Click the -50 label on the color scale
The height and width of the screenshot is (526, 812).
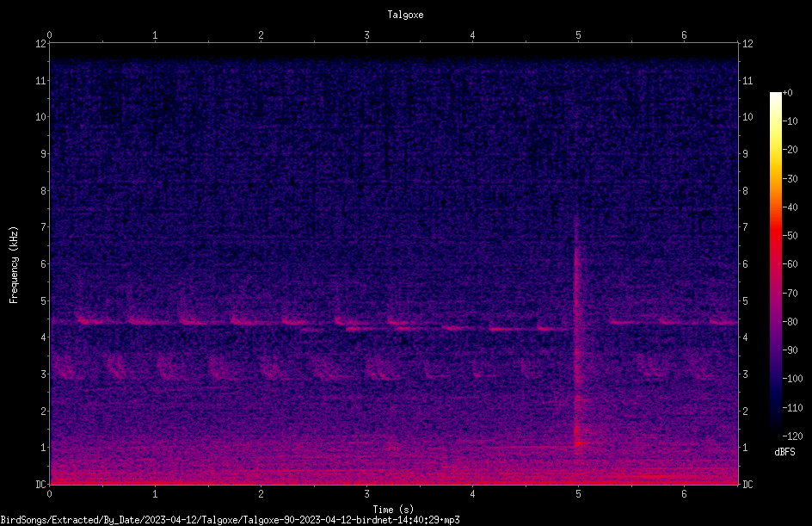[x=790, y=236]
